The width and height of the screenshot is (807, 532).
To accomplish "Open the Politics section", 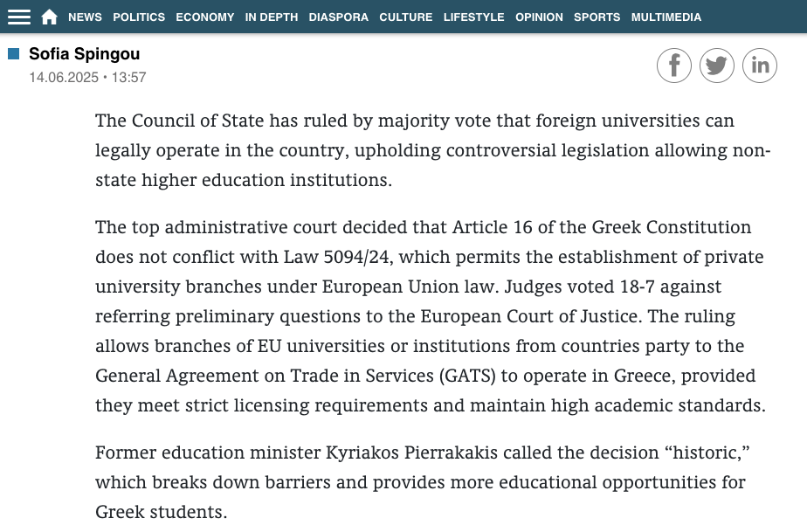I will 139,17.
